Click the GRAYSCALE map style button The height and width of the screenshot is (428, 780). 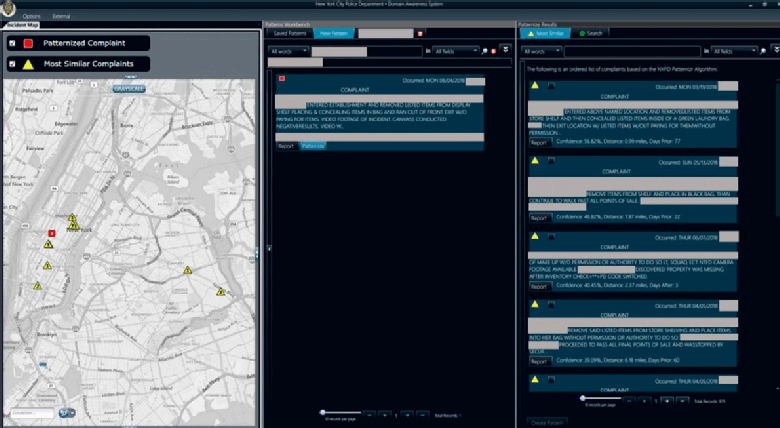coord(129,89)
